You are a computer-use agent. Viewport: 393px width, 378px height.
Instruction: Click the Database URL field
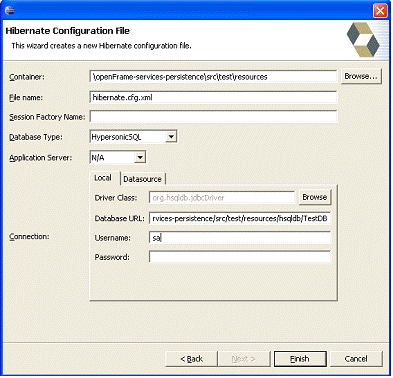click(x=240, y=218)
